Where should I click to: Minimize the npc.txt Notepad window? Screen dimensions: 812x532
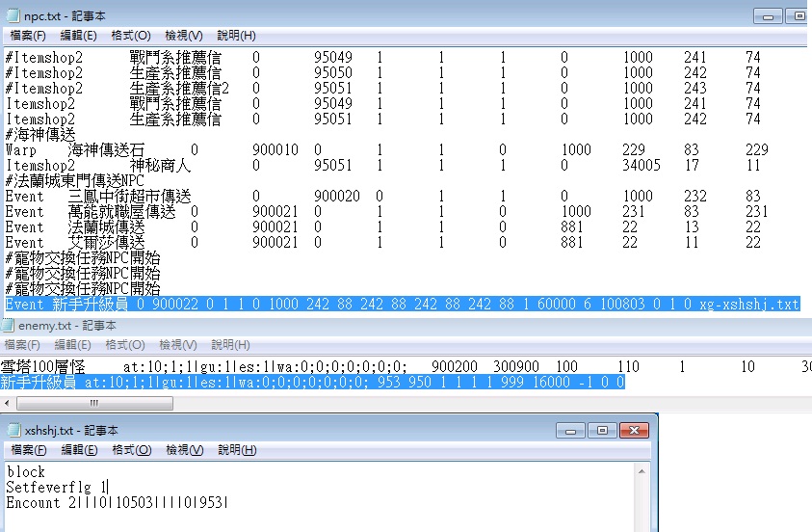768,16
